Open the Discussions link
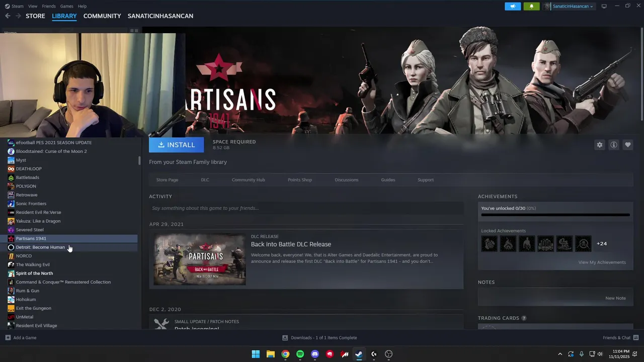Viewport: 644px width, 362px height. [x=347, y=179]
